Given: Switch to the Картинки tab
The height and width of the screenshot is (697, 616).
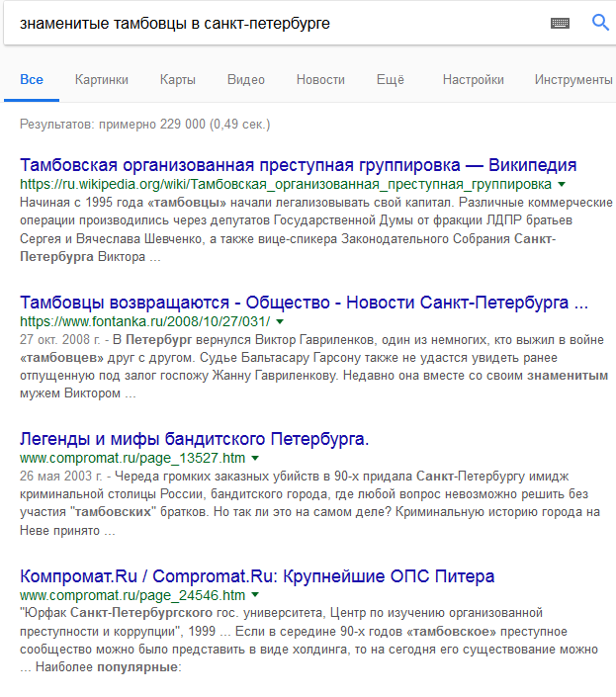Looking at the screenshot, I should [x=101, y=79].
